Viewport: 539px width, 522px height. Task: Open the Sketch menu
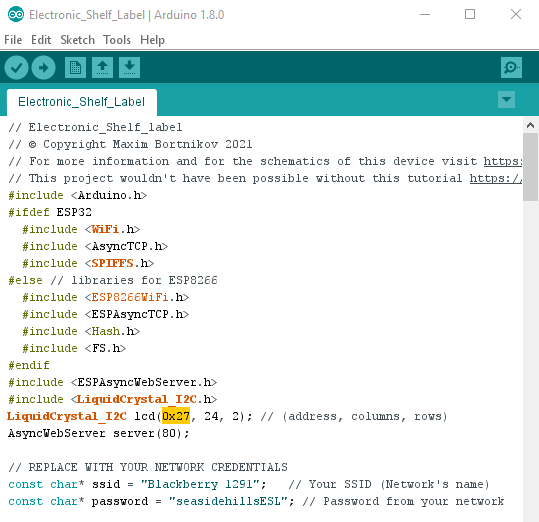[77, 40]
